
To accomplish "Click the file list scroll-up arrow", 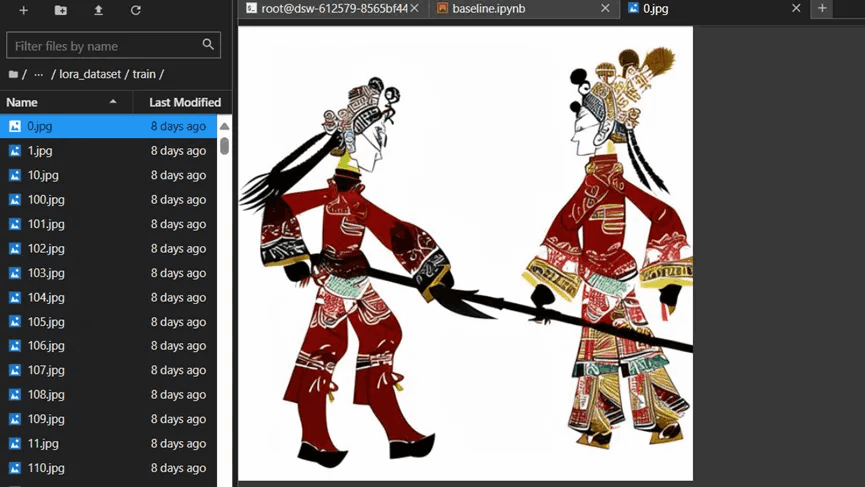I will [x=225, y=126].
